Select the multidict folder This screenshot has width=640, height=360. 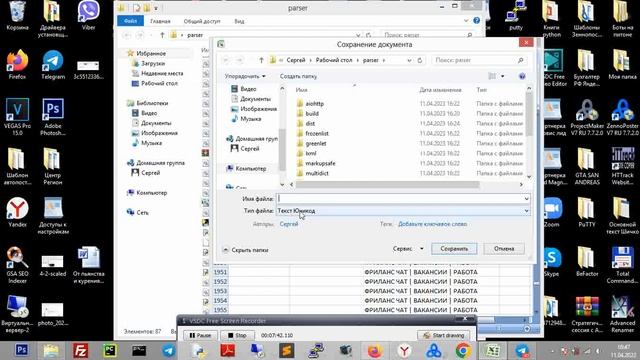tap(317, 173)
